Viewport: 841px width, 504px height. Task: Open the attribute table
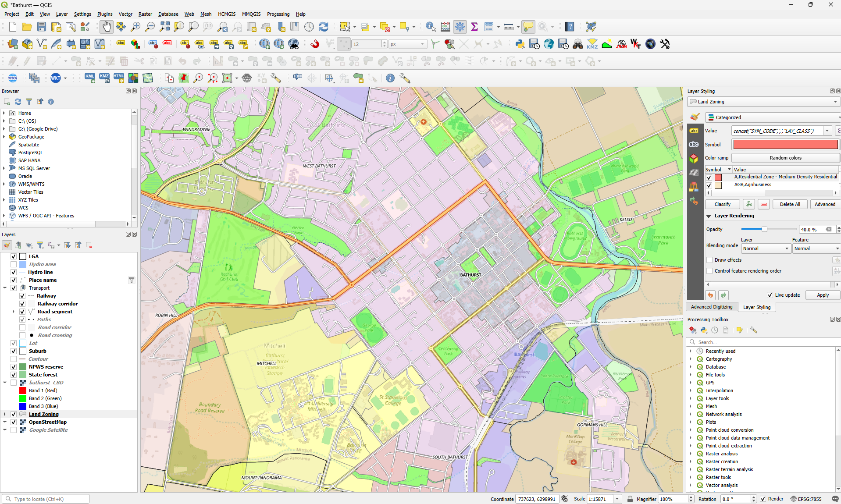488,27
